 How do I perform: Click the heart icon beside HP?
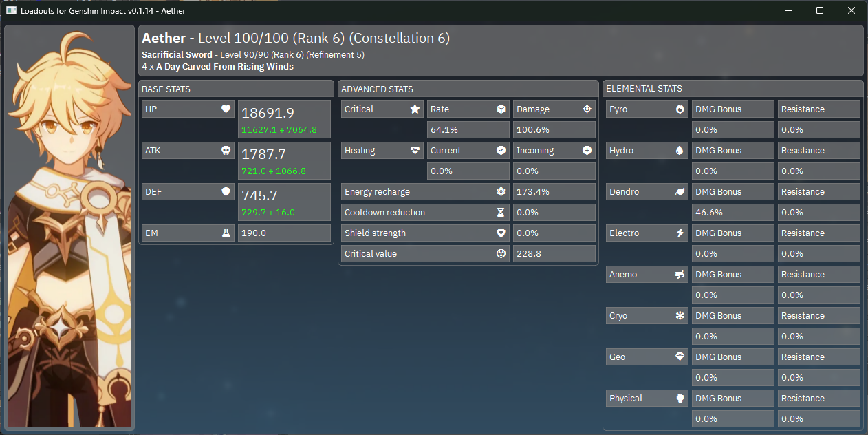coord(226,109)
